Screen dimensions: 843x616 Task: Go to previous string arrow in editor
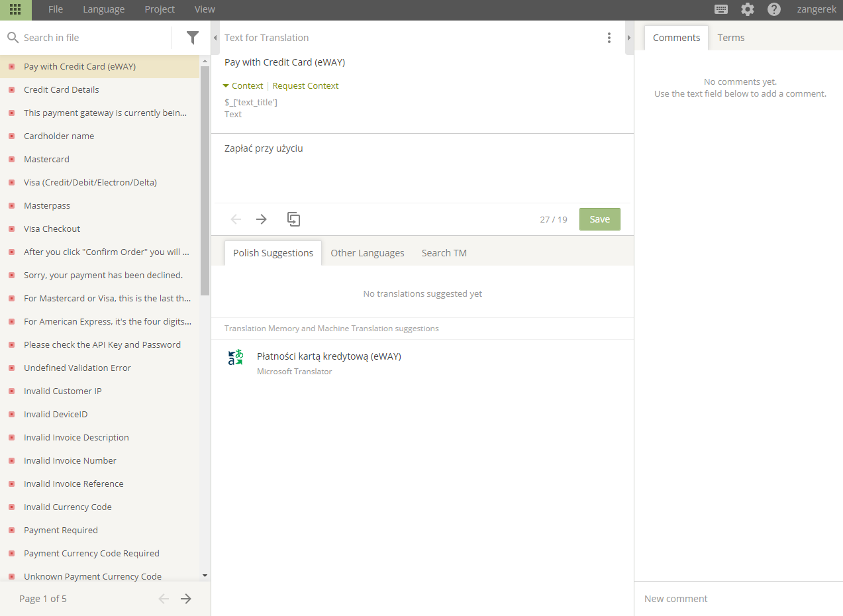pos(236,219)
